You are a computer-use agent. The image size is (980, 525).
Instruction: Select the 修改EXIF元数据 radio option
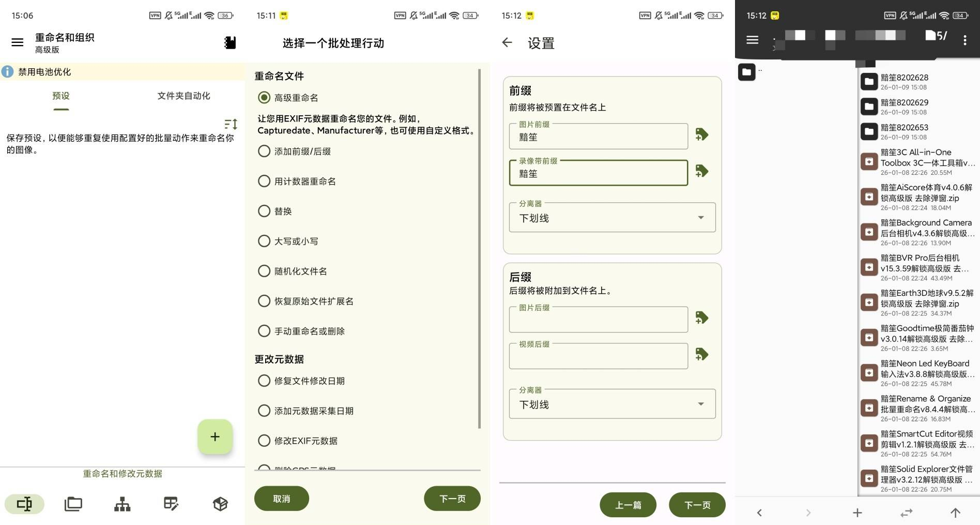point(264,441)
